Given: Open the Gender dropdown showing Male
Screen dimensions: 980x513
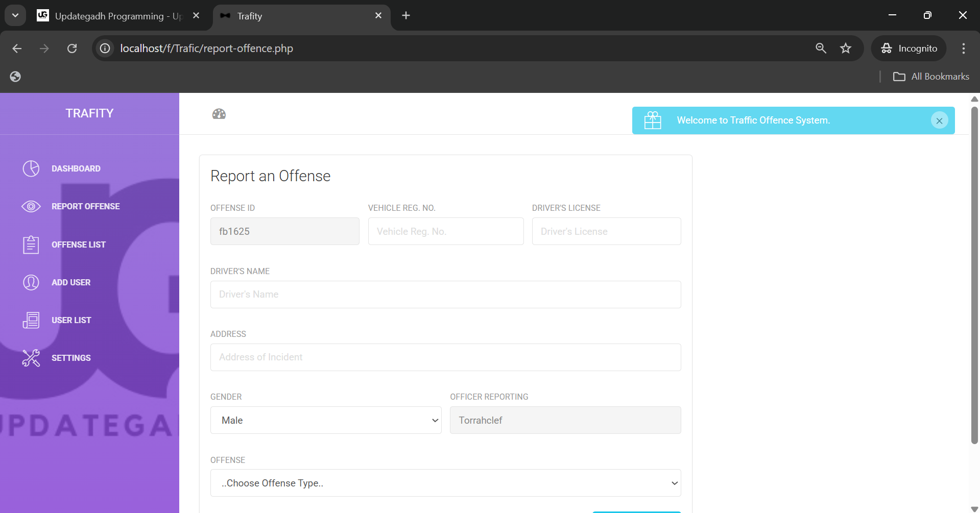Looking at the screenshot, I should tap(326, 420).
